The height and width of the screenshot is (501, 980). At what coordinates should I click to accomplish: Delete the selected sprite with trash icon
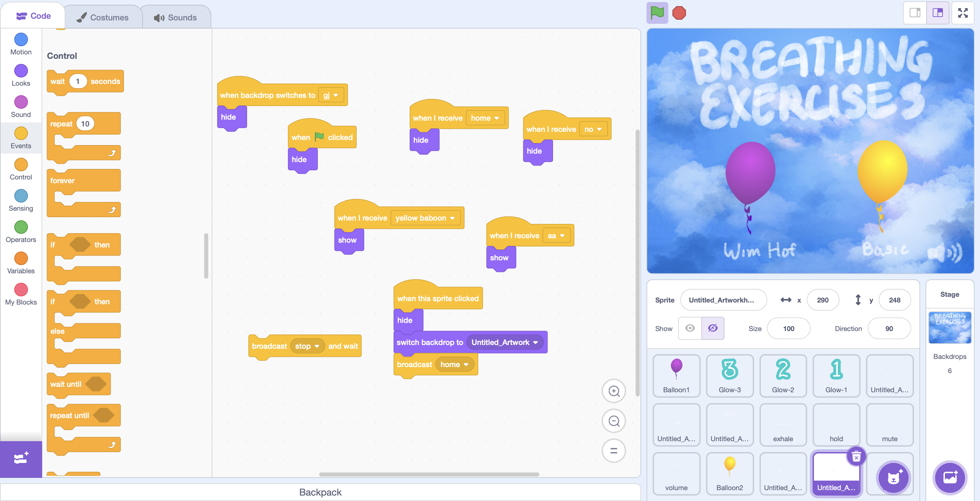856,456
